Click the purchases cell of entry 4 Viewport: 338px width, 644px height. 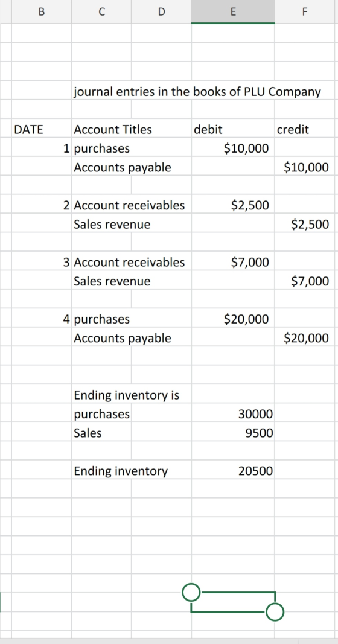[x=101, y=319]
